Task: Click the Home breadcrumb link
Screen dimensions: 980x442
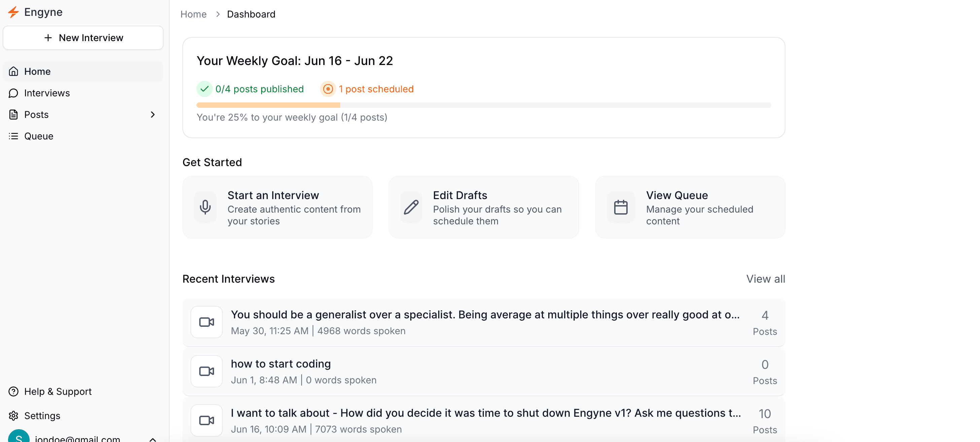Action: tap(193, 14)
